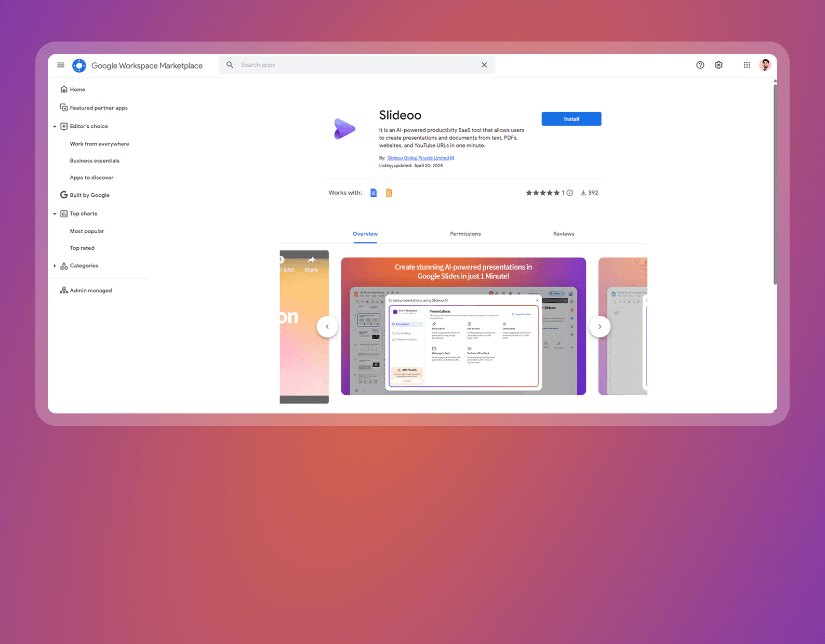Select Most popular
The image size is (825, 644).
point(87,231)
